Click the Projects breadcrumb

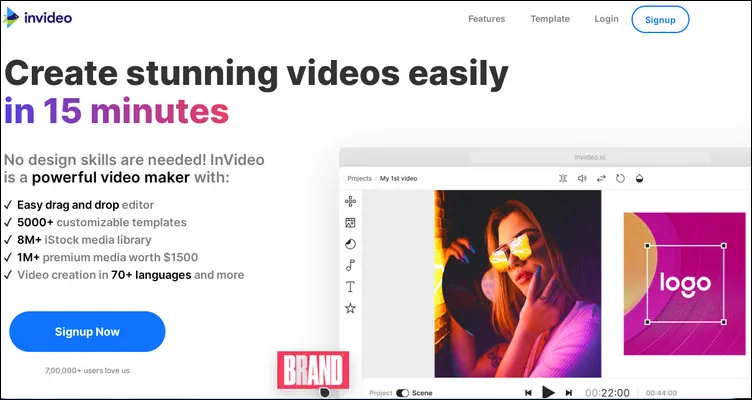(359, 178)
